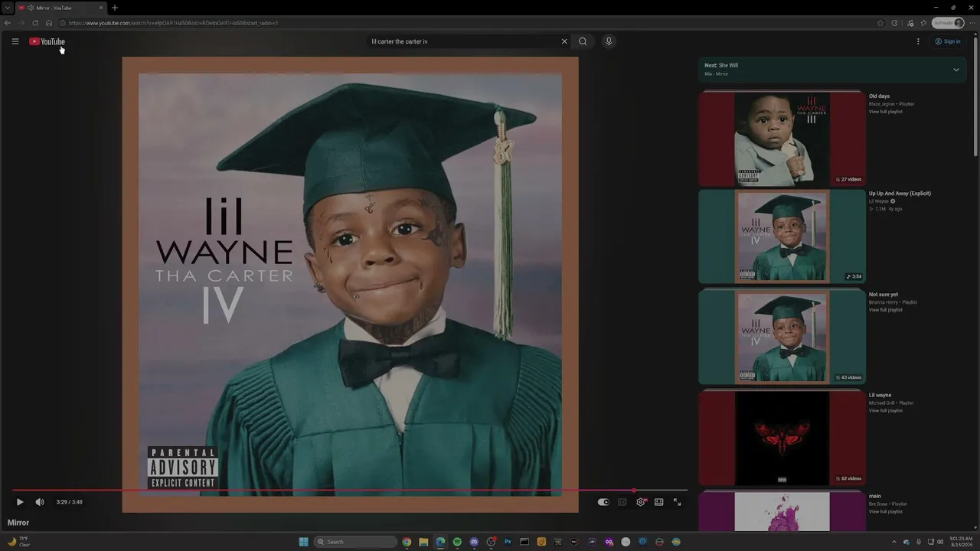Image resolution: width=980 pixels, height=551 pixels.
Task: Open the taskbar clock and date
Action: [x=960, y=542]
